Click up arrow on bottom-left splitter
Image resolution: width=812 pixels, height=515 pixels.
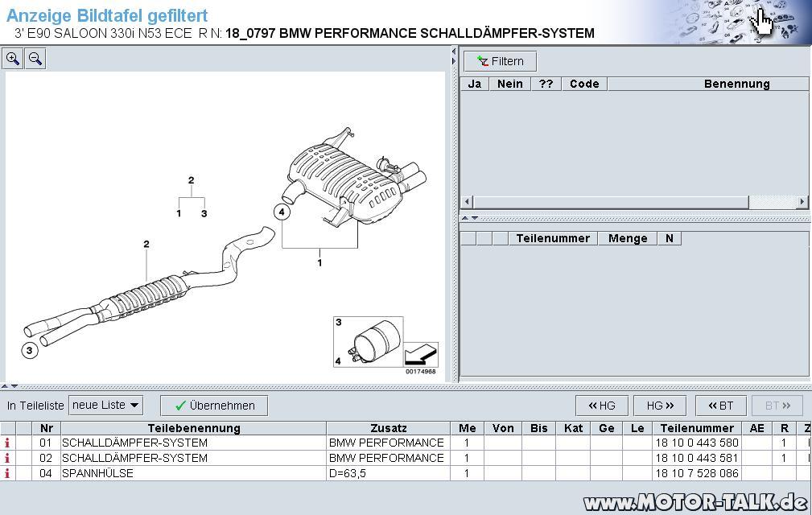[4, 386]
